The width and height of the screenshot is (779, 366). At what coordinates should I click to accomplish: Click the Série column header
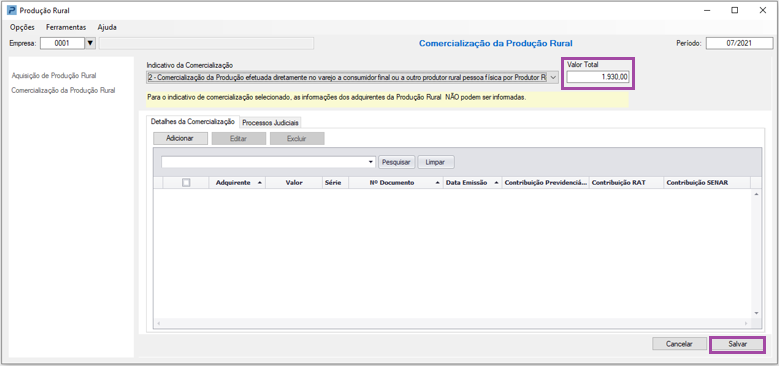click(x=335, y=183)
